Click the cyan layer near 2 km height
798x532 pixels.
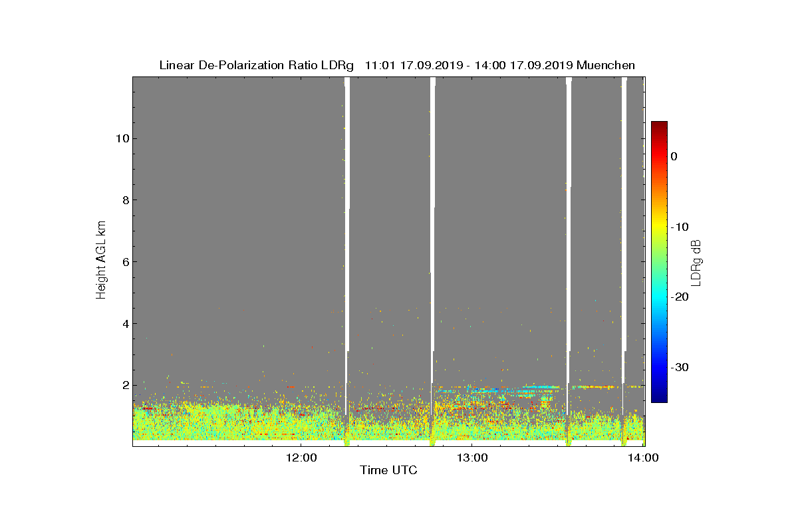click(x=542, y=386)
